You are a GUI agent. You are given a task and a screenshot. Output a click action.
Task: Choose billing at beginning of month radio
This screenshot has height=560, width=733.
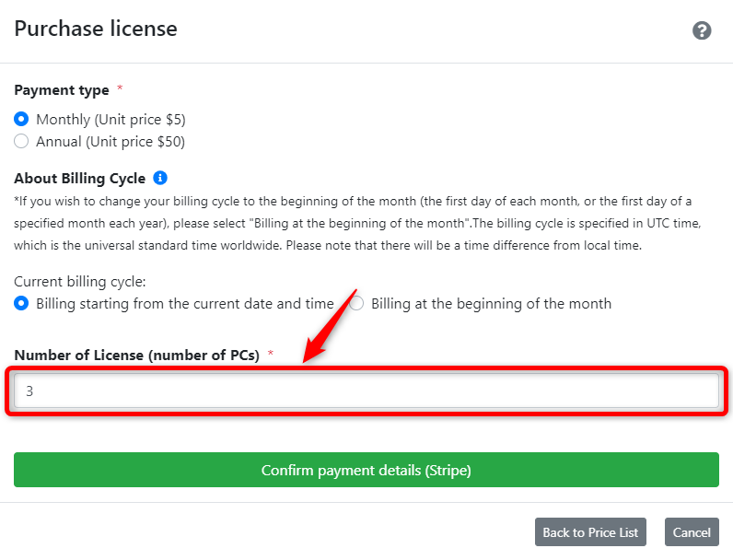click(356, 303)
